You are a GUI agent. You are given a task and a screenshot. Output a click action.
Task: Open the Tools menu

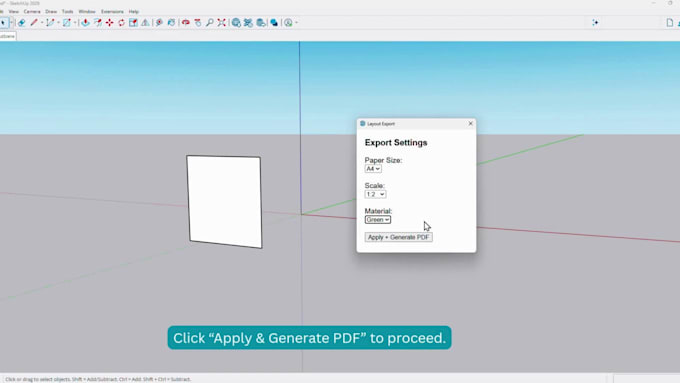coord(67,11)
